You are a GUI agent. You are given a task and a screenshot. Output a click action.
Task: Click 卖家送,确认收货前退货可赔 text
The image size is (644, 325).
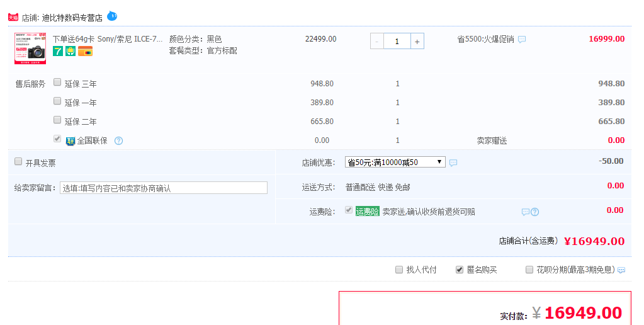(429, 212)
